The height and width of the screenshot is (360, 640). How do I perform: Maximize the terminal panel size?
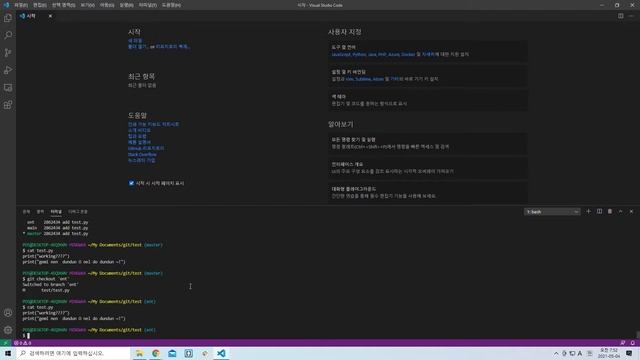pos(620,211)
